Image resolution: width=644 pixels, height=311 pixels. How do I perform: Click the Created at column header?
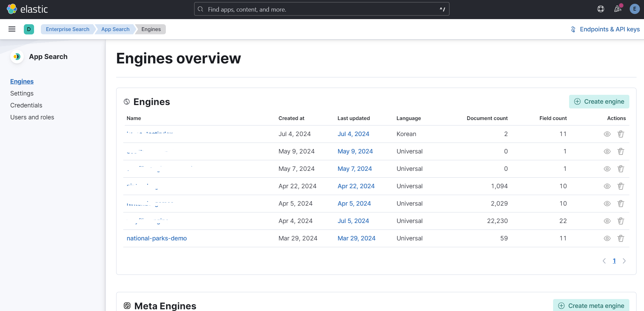click(292, 118)
